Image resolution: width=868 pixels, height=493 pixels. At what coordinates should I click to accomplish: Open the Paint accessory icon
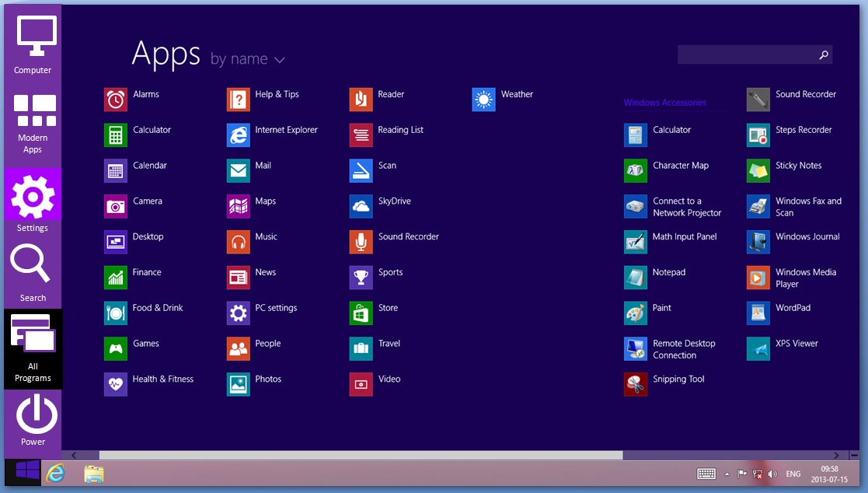(x=635, y=313)
